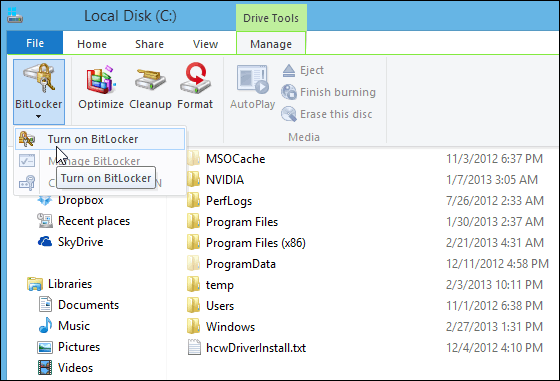560x381 pixels.
Task: Click the BitLocker drive lock icon
Action: click(x=39, y=78)
